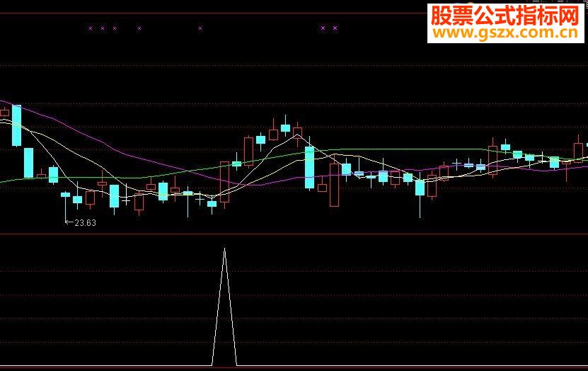Select the lowest candlestick marked by 23.63 arrow
The width and height of the screenshot is (588, 371).
[66, 207]
